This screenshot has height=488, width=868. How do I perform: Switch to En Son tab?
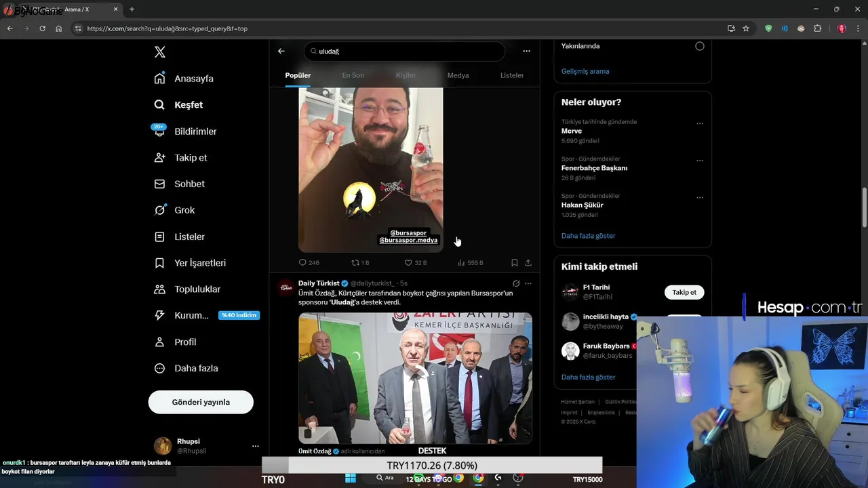click(353, 75)
